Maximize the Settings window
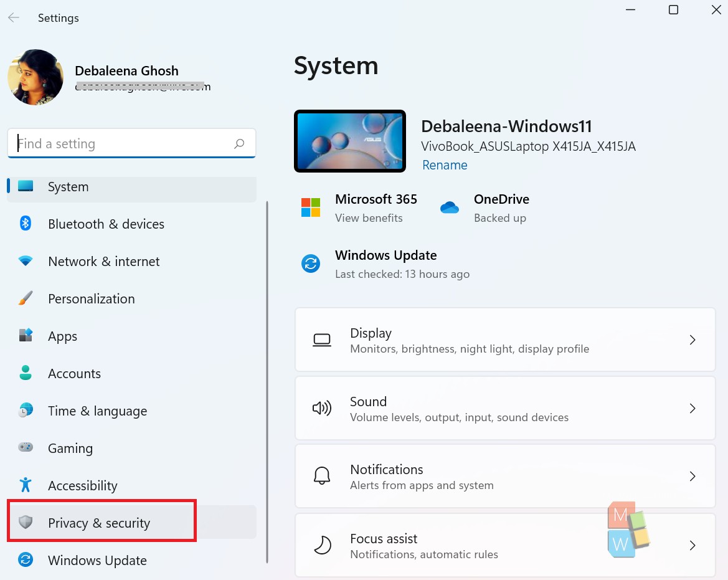728x580 pixels. tap(673, 10)
